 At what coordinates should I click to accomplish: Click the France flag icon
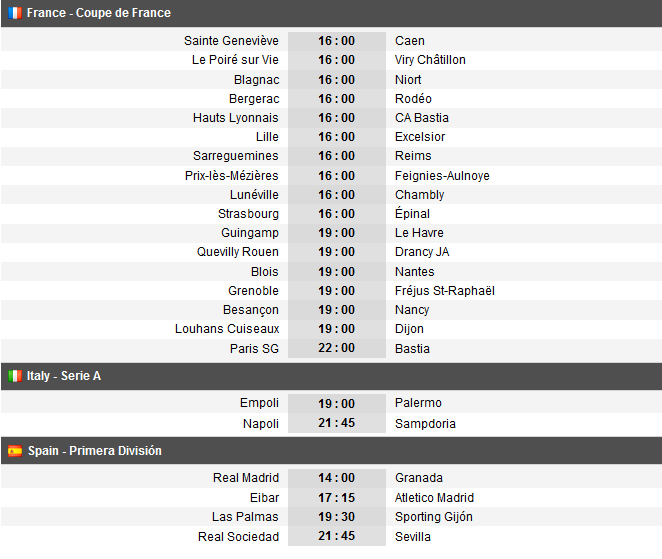pyautogui.click(x=15, y=13)
